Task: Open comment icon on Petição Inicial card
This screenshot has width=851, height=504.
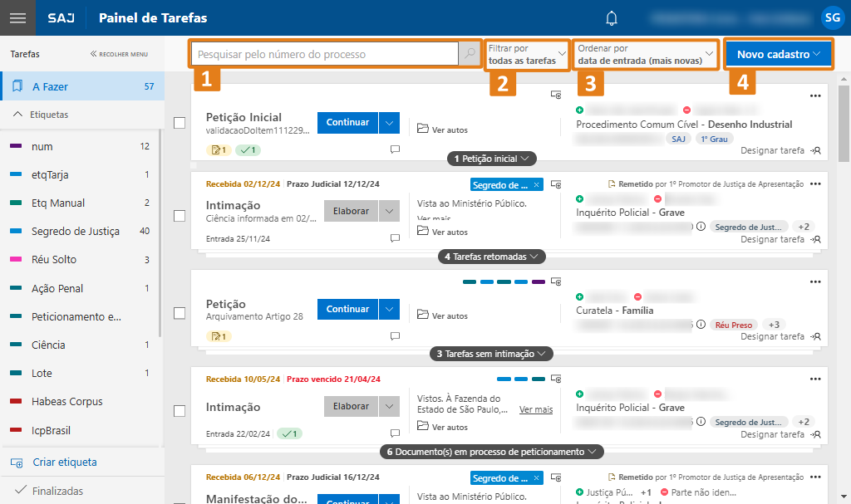Action: (x=395, y=149)
